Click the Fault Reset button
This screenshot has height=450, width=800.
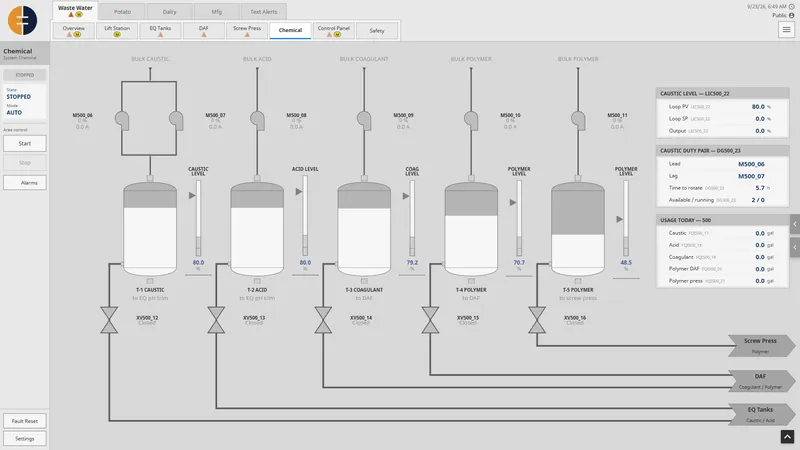click(x=24, y=421)
